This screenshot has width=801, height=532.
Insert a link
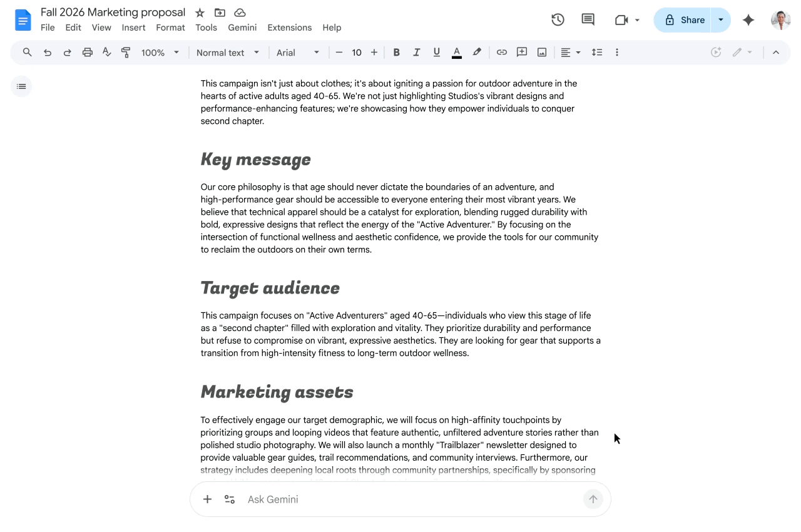pyautogui.click(x=501, y=53)
